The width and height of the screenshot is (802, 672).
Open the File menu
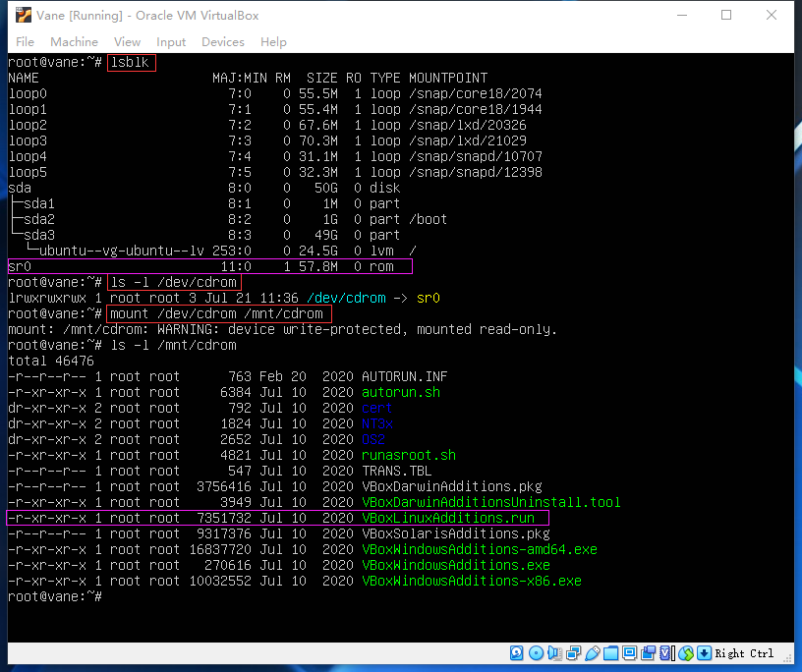26,42
